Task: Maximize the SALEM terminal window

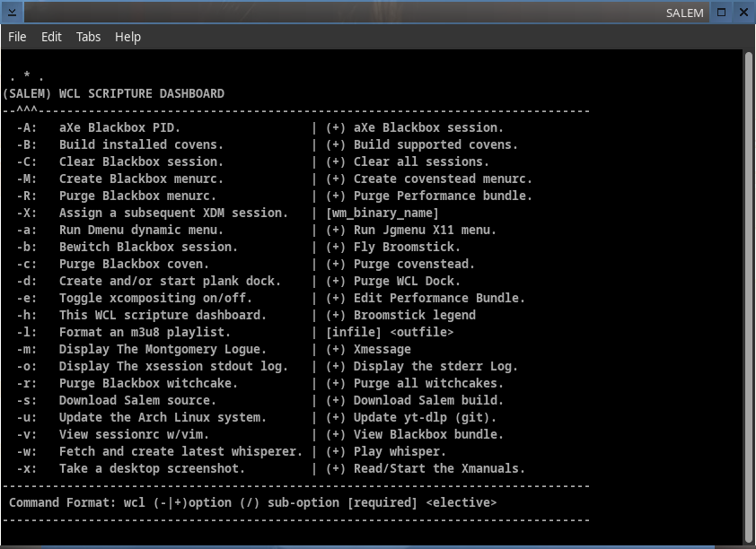Action: 721,13
